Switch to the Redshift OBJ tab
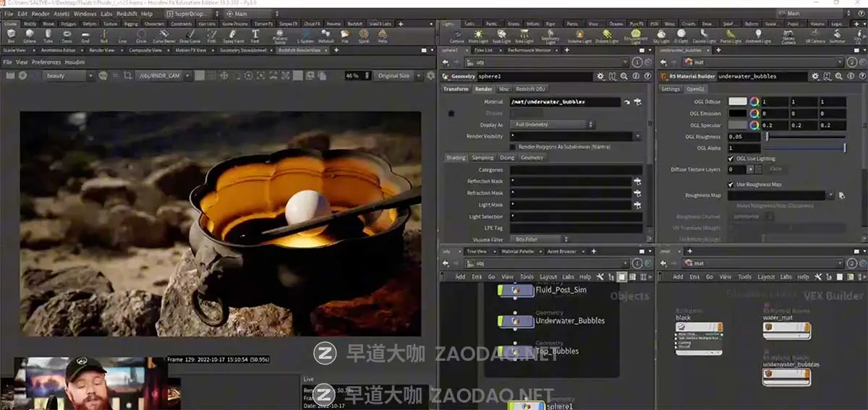 [x=530, y=89]
